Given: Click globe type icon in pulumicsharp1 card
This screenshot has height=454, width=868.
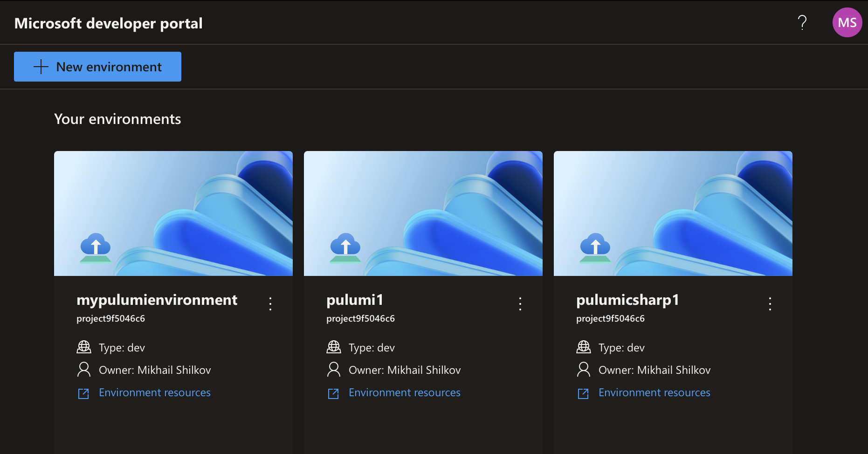Looking at the screenshot, I should pos(584,347).
